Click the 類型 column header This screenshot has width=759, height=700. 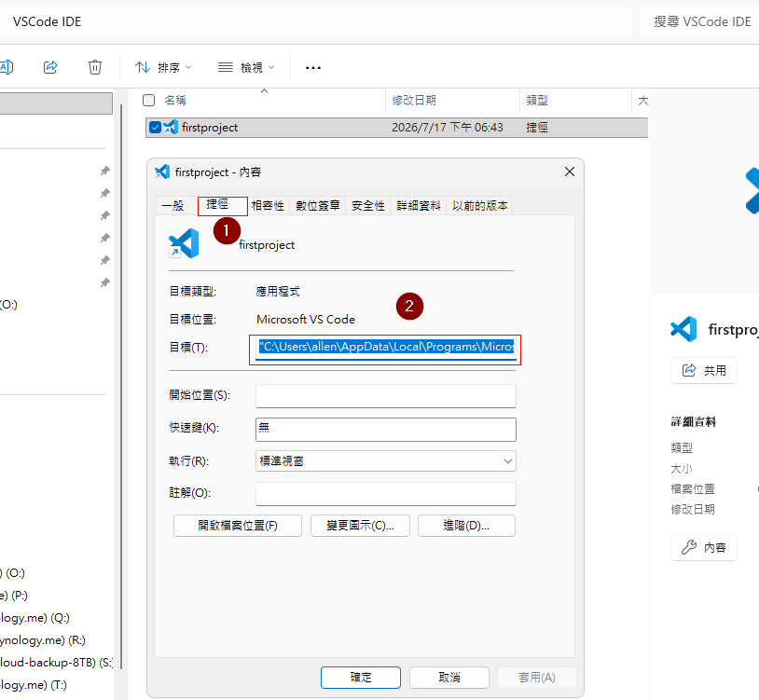click(537, 100)
